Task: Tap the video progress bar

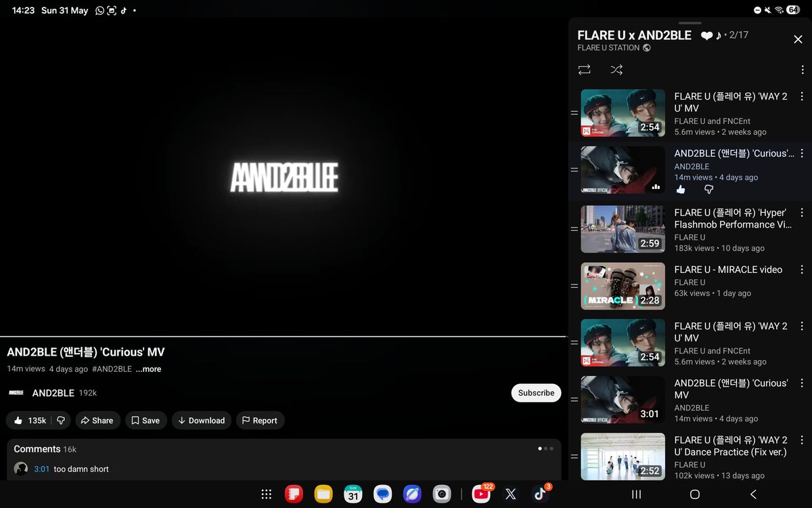Action: [x=283, y=337]
